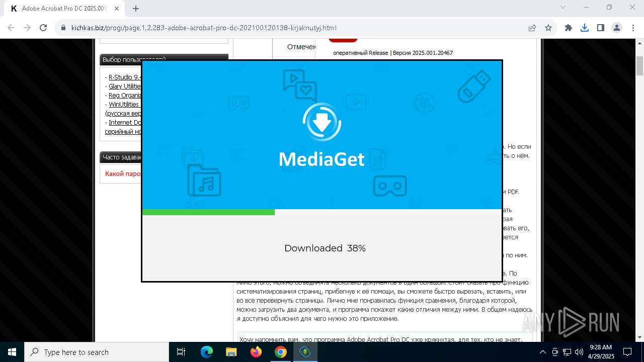This screenshot has height=362, width=644.
Task: Toggle Chrome side panel
Action: 601,28
